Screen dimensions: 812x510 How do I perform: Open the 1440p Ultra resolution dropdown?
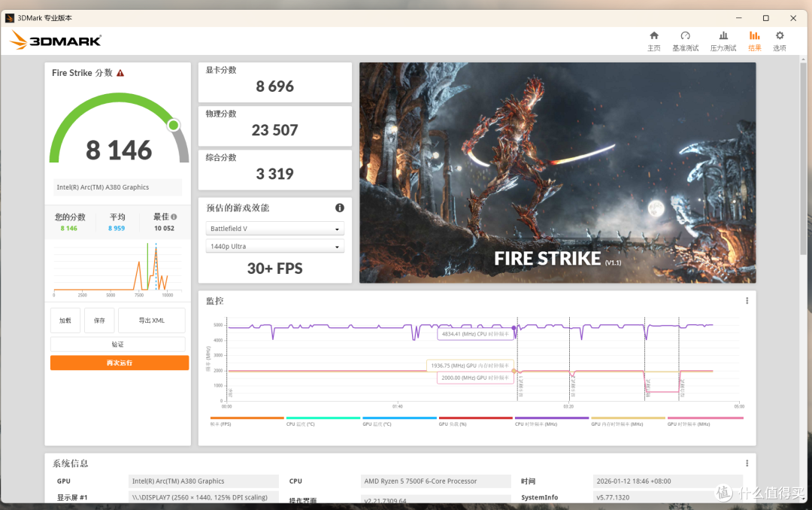pos(275,246)
